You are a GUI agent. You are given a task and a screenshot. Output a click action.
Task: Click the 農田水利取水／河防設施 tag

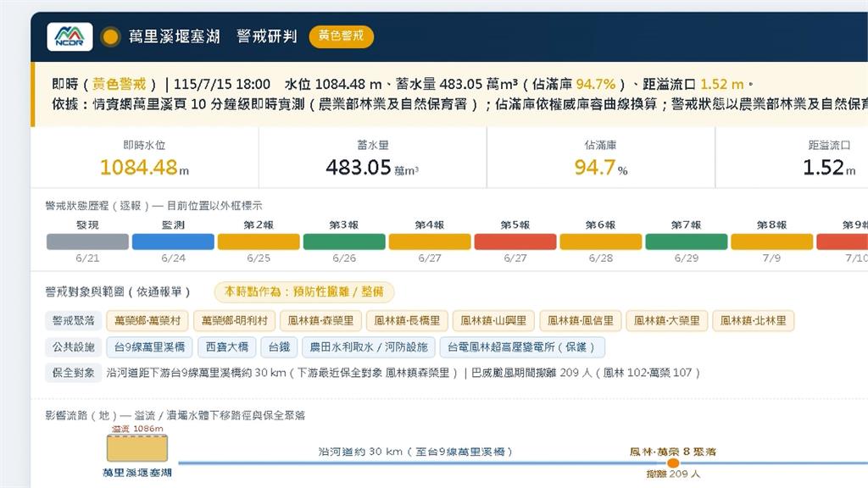tap(369, 347)
